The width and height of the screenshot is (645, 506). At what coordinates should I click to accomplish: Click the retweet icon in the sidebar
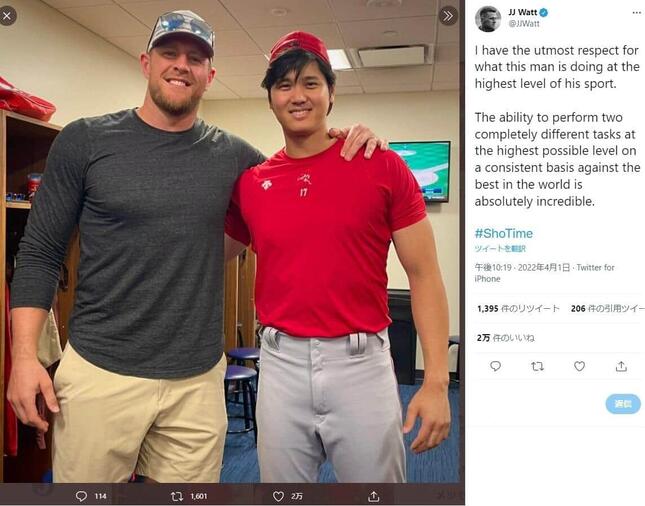pyautogui.click(x=537, y=367)
